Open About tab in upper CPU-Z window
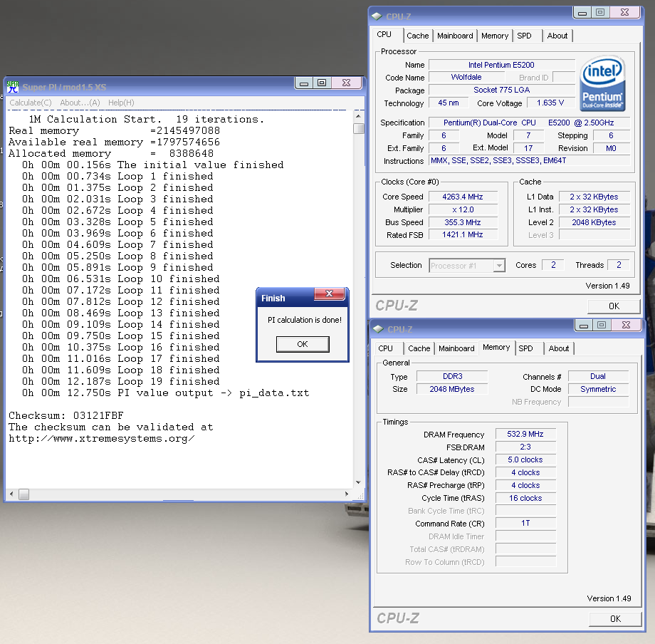Image resolution: width=655 pixels, height=644 pixels. click(557, 36)
